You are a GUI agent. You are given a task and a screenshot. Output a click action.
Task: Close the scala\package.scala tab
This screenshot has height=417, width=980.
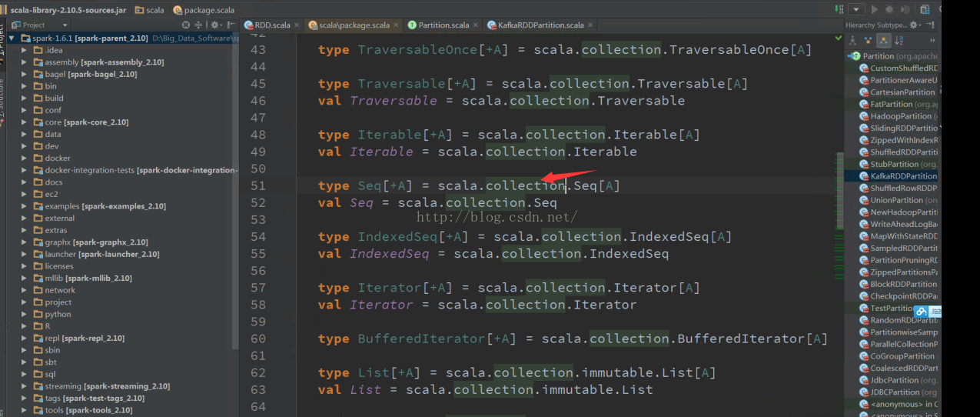(x=397, y=25)
